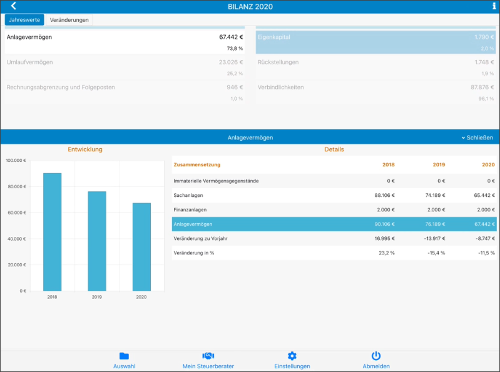Image resolution: width=500 pixels, height=372 pixels.
Task: Click the 2018 table column header
Action: click(388, 165)
